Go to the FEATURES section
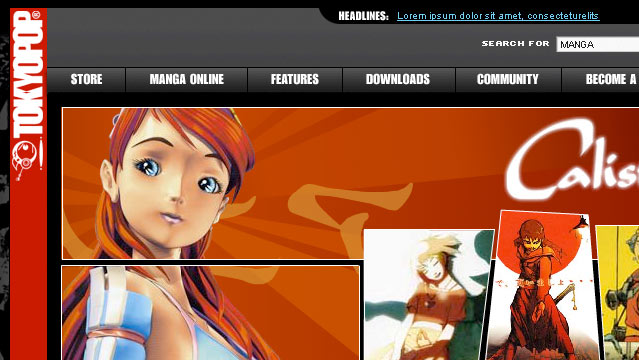Image resolution: width=639 pixels, height=360 pixels. click(295, 79)
